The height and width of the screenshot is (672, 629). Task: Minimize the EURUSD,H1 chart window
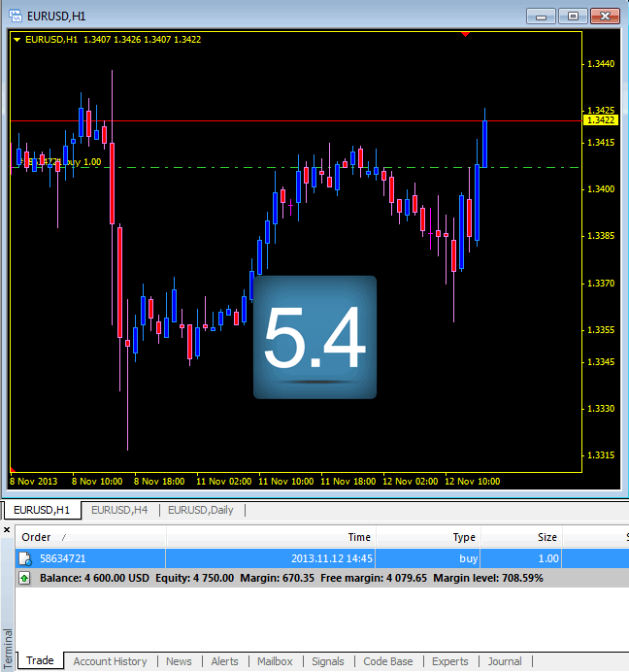[x=542, y=16]
